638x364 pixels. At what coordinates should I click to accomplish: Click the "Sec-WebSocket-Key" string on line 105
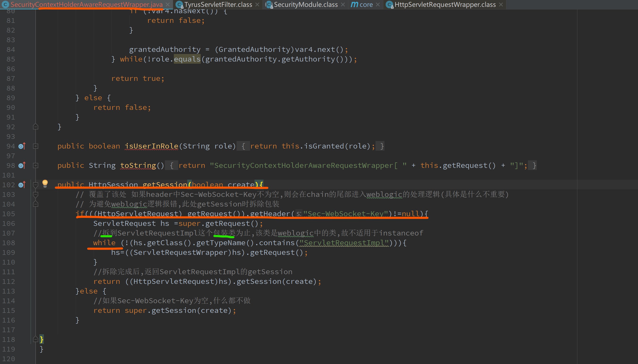click(x=345, y=214)
